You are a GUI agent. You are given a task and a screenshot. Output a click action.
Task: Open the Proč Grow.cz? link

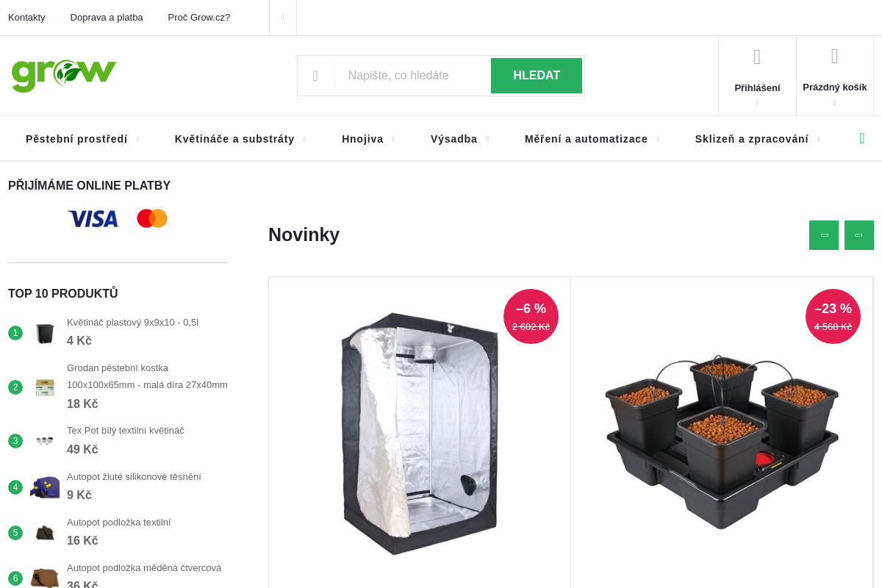coord(199,17)
